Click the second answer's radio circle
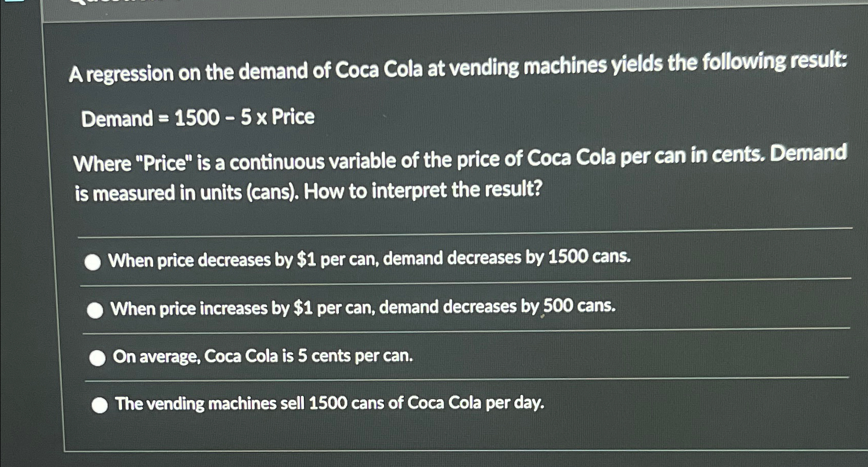 [95, 309]
